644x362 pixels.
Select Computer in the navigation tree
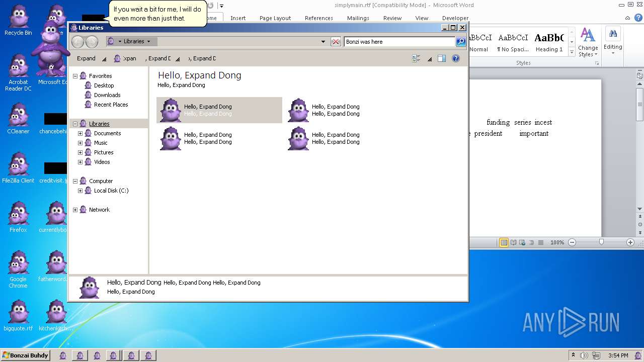101,181
